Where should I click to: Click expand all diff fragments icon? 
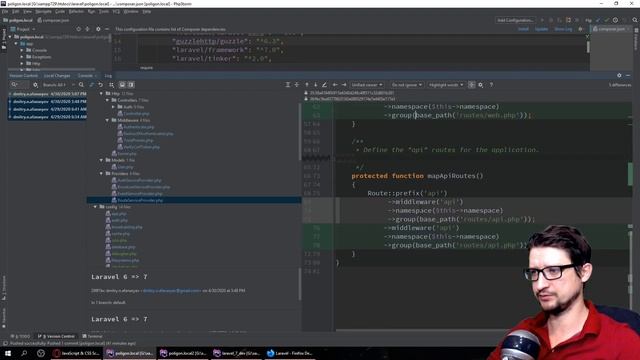tap(288, 84)
